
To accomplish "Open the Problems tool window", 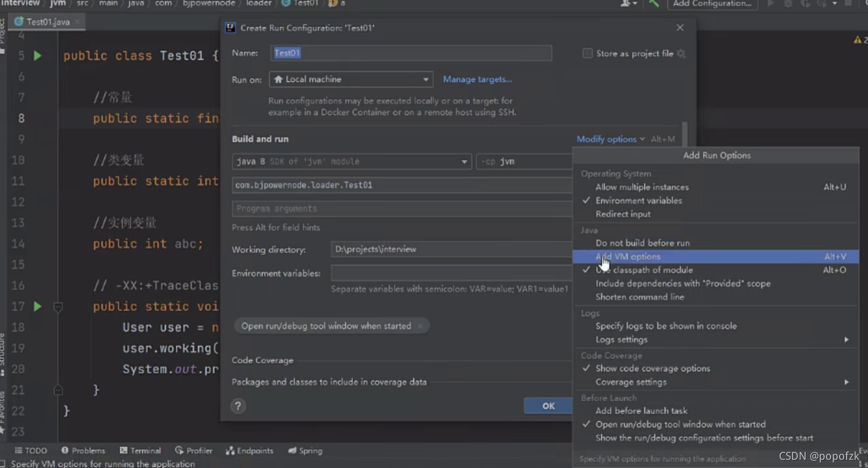I will (x=83, y=451).
